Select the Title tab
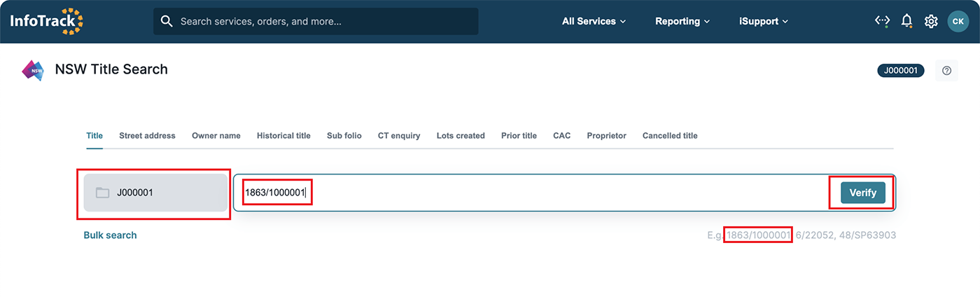980x297 pixels. tap(94, 136)
